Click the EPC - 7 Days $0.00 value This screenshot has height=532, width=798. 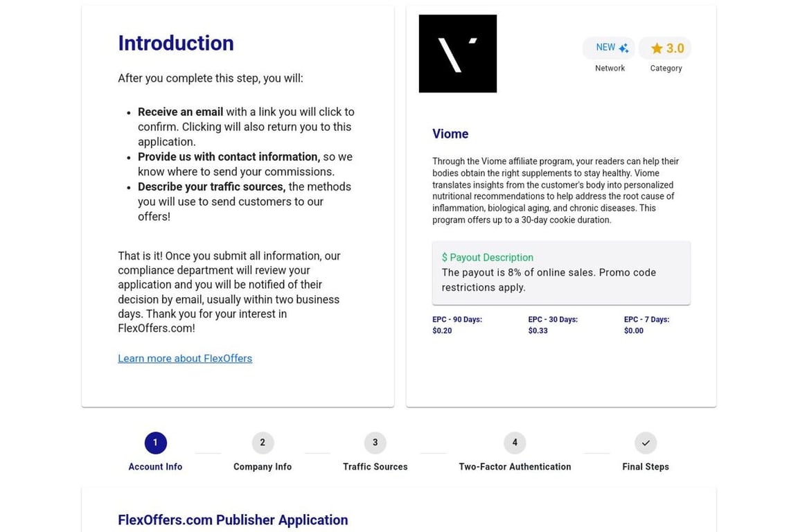tap(634, 331)
